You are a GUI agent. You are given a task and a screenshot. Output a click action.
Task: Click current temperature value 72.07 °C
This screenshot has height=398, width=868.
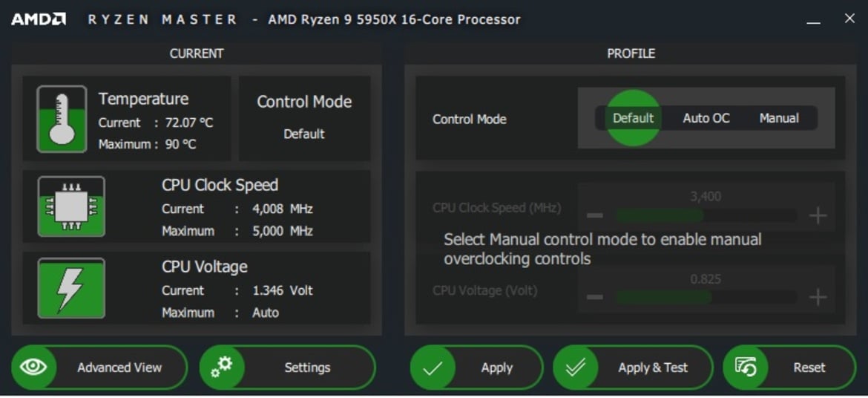coord(188,123)
